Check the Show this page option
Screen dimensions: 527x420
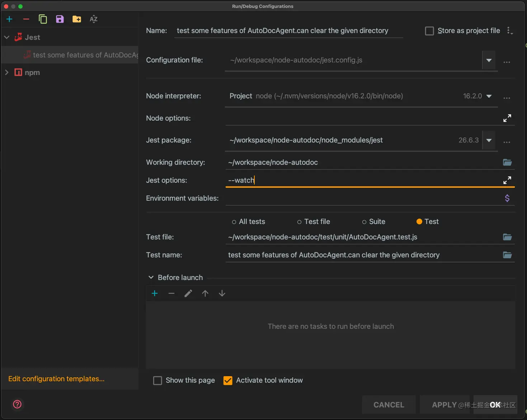click(x=157, y=381)
